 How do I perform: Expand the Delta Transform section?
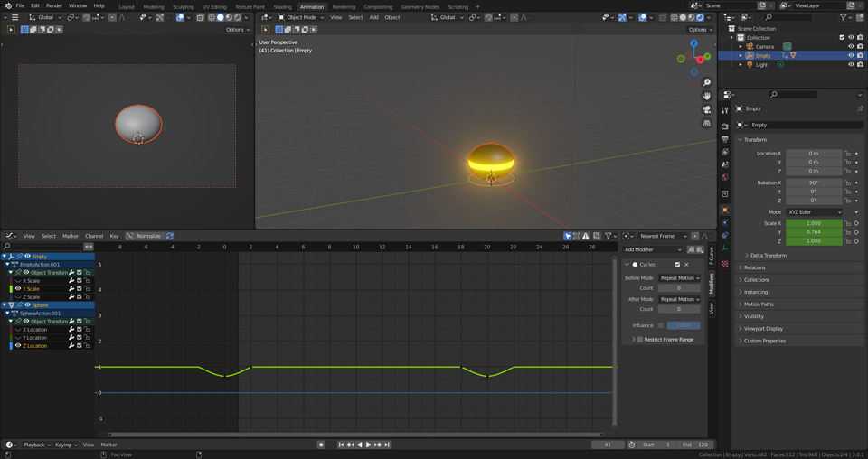click(768, 256)
